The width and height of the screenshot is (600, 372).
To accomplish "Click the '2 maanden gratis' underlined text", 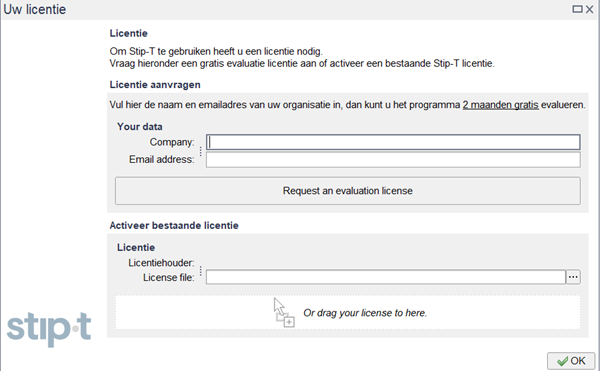I will point(501,104).
